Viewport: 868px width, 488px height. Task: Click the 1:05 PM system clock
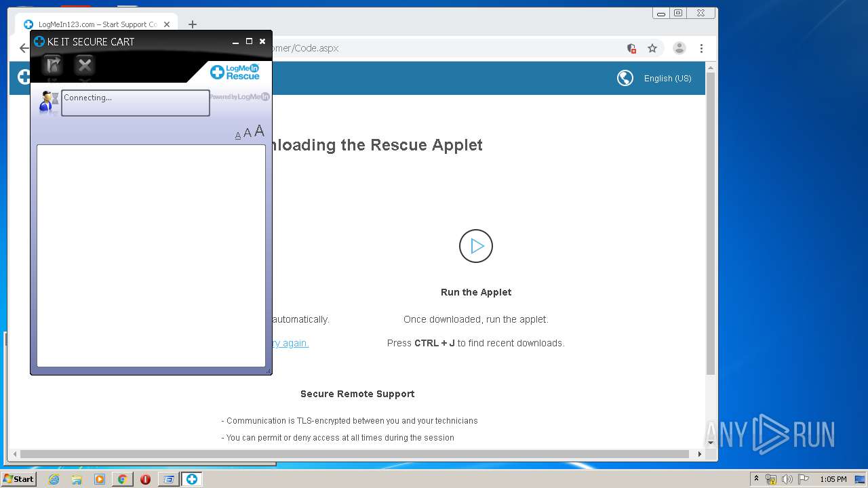(x=833, y=479)
